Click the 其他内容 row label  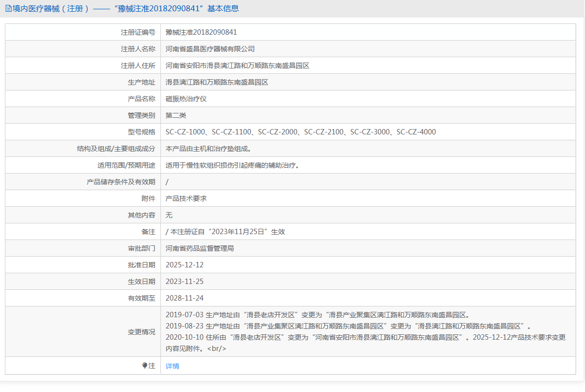141,215
